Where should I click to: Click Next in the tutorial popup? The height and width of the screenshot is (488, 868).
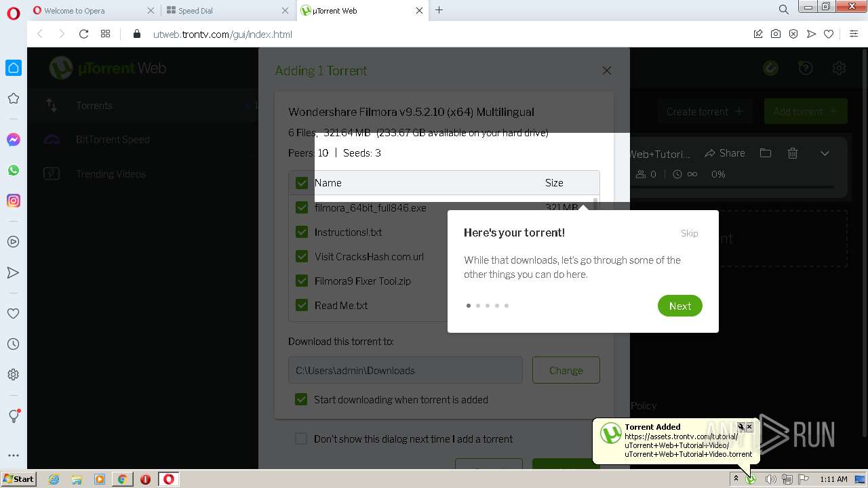click(x=679, y=306)
